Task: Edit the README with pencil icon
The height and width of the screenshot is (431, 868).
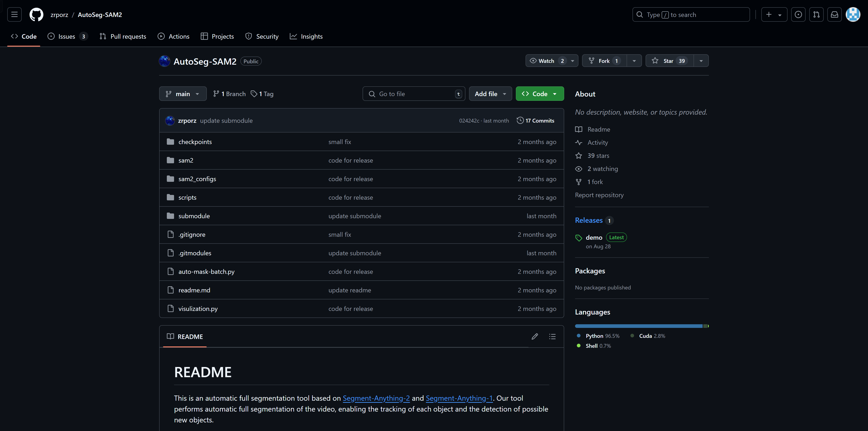Action: coord(535,336)
